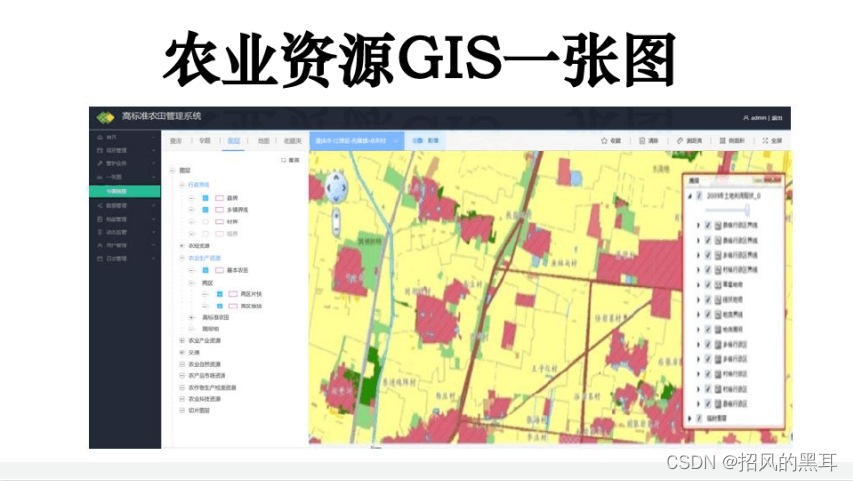Select the 农业科技资源 tree item
This screenshot has height=481, width=853.
pyautogui.click(x=205, y=399)
